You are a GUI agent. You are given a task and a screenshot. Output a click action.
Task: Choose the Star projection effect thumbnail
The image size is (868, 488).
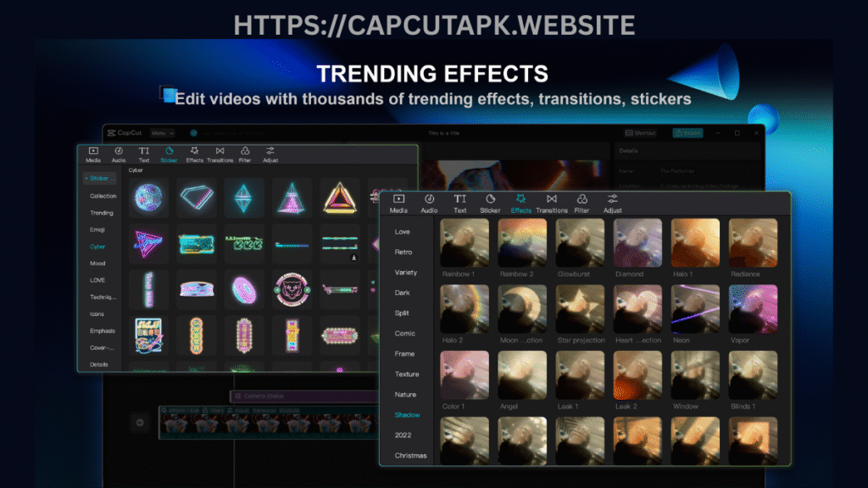pos(580,308)
